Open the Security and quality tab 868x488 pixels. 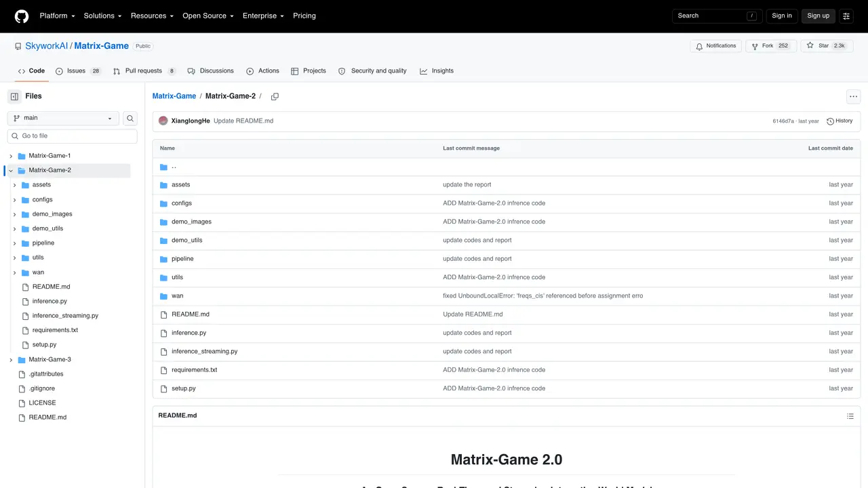pyautogui.click(x=372, y=71)
